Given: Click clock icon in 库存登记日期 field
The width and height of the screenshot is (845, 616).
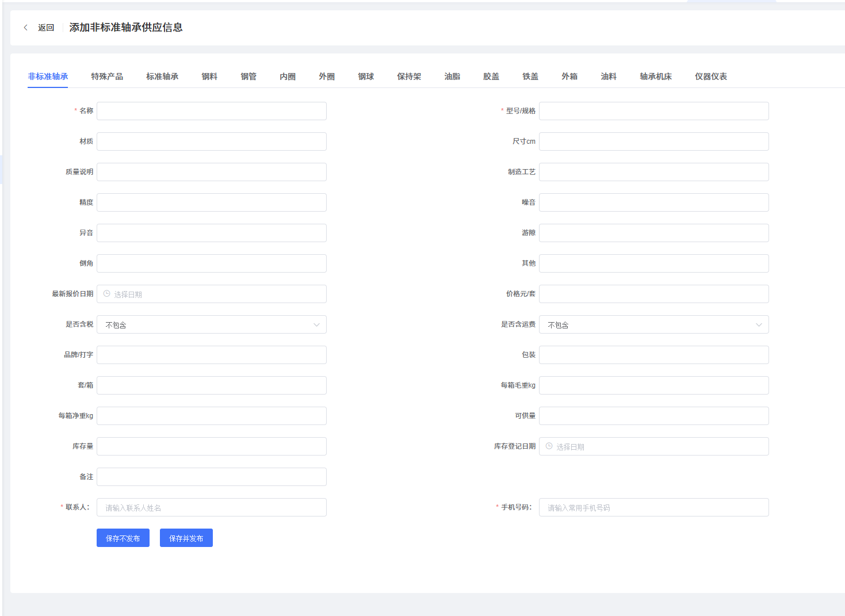Looking at the screenshot, I should tap(549, 446).
